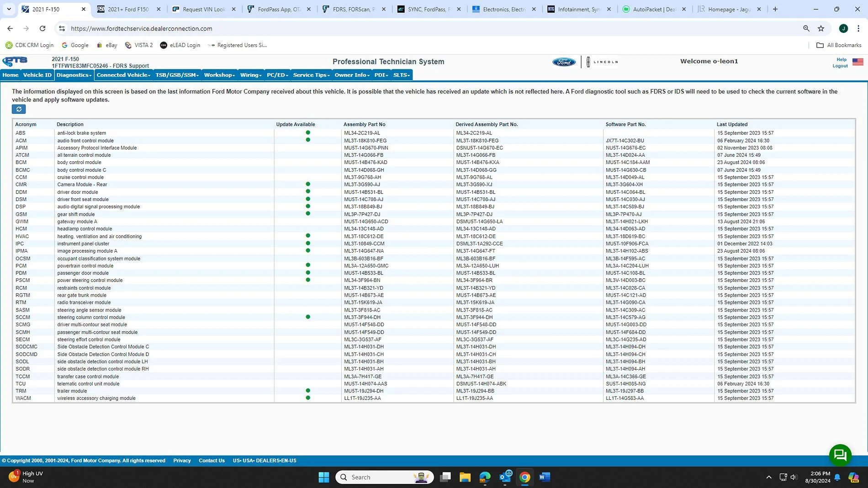The width and height of the screenshot is (868, 488).
Task: Select the Home menu item
Action: 10,75
